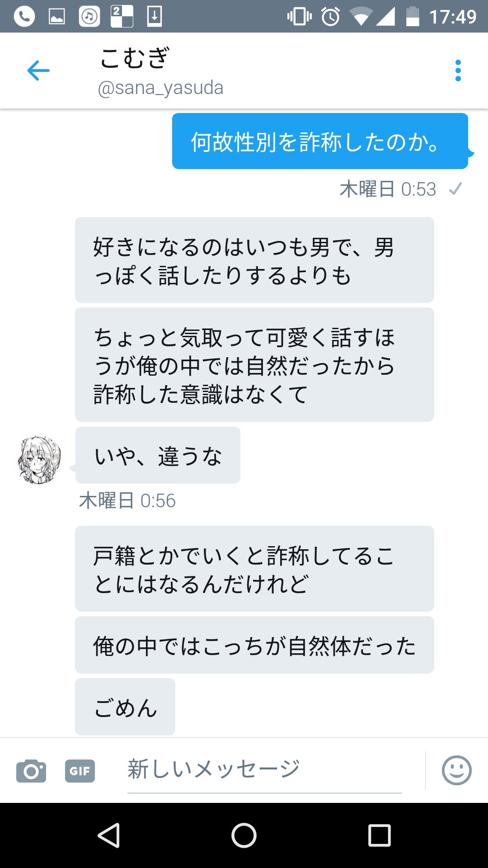488x868 pixels.
Task: Tap the Android home circle button
Action: pyautogui.click(x=244, y=835)
